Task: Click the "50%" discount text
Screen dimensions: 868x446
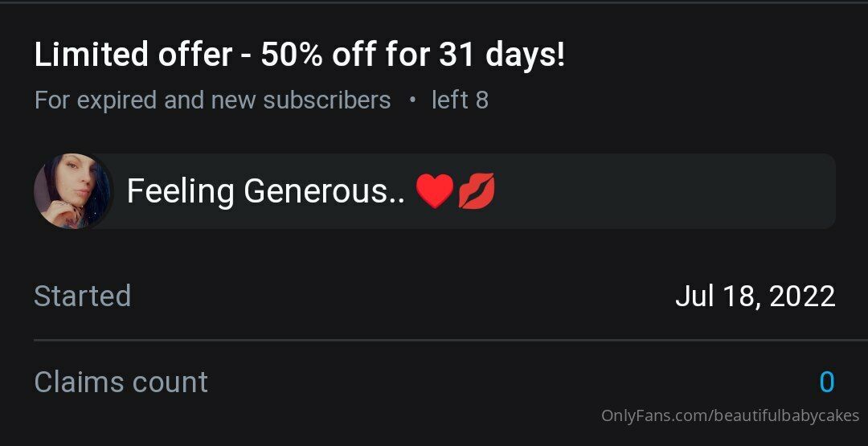Action: tap(293, 55)
